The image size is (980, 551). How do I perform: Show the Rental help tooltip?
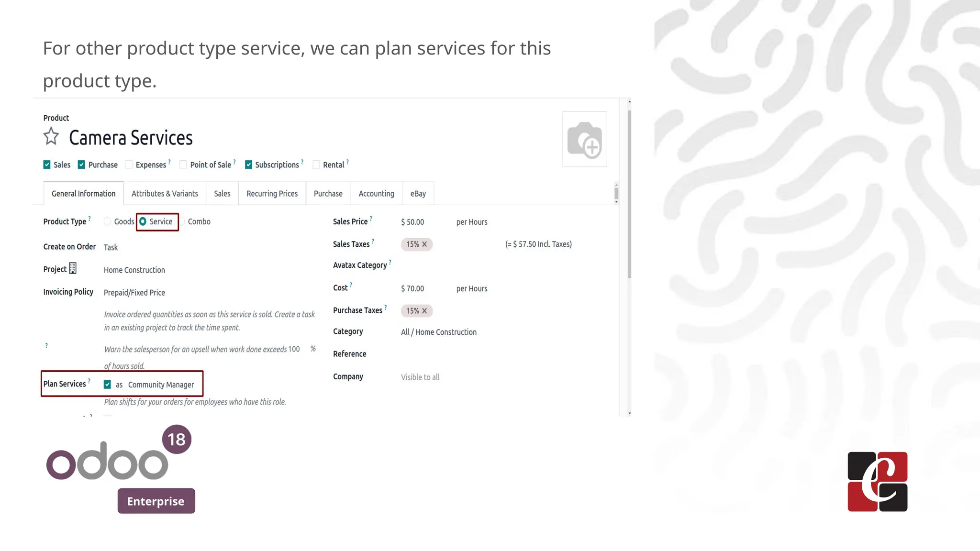coord(347,162)
